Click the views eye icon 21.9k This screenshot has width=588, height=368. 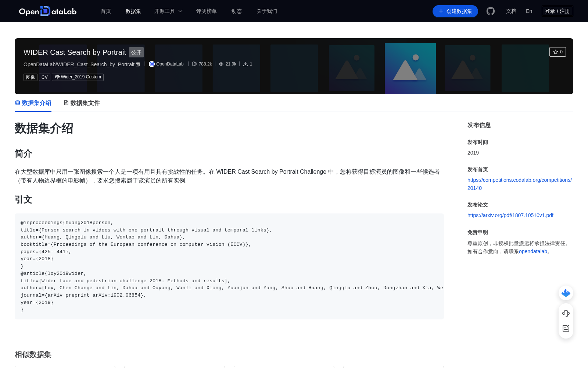click(x=221, y=64)
